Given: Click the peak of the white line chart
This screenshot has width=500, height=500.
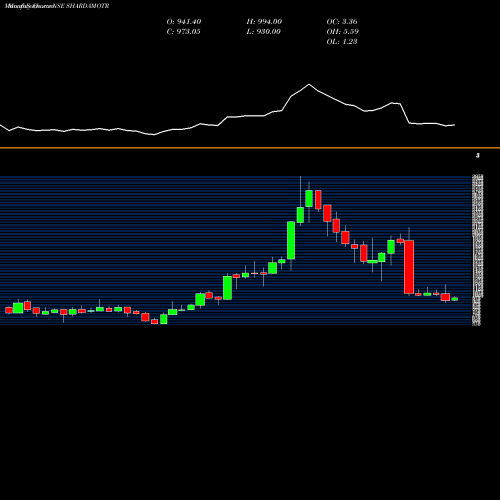Looking at the screenshot, I should (309, 84).
